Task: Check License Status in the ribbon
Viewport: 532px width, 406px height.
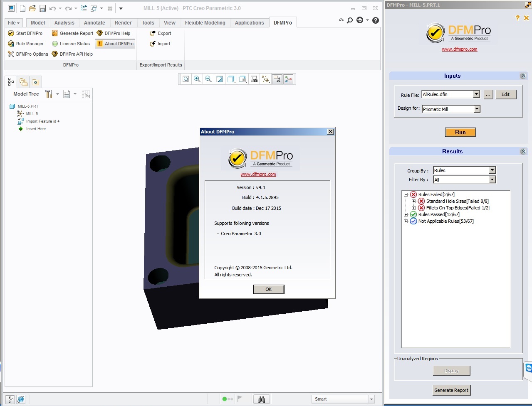Action: 71,44
